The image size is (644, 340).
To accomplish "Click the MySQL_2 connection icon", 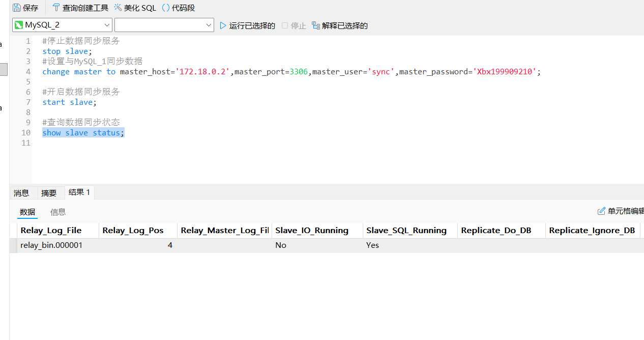I will 19,25.
